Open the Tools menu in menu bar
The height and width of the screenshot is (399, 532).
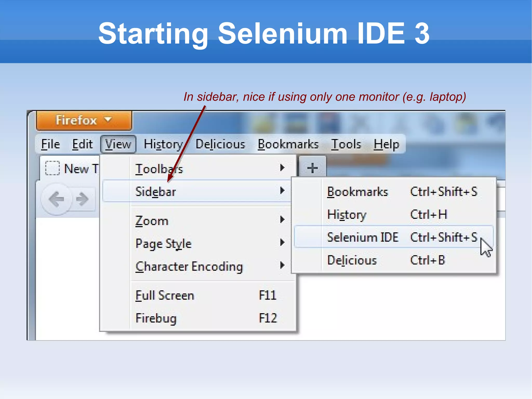tap(346, 144)
